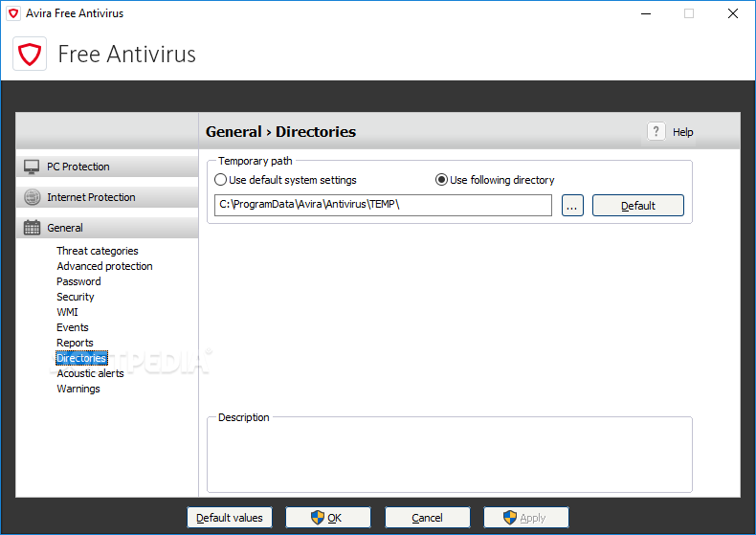Click the Avira shield logo in header
The width and height of the screenshot is (756, 535).
tap(30, 54)
